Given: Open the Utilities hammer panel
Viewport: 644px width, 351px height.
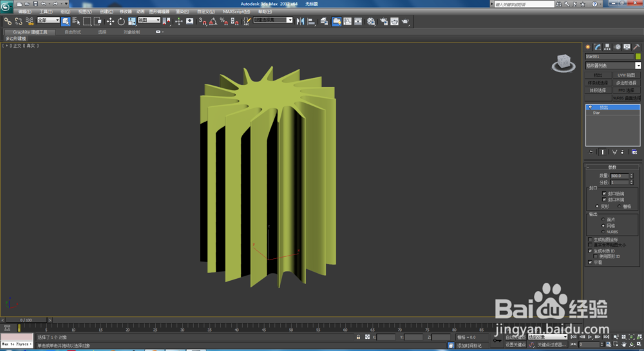Looking at the screenshot, I should [637, 47].
